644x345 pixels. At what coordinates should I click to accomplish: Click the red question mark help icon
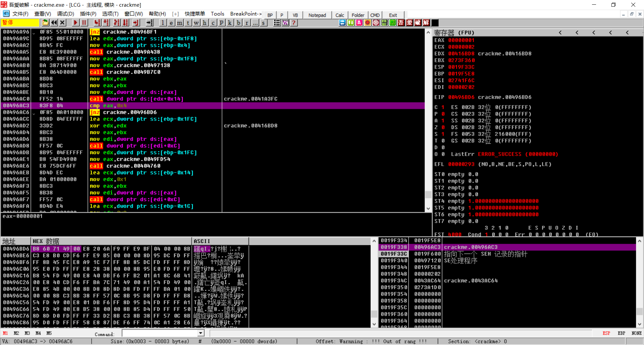pos(294,23)
